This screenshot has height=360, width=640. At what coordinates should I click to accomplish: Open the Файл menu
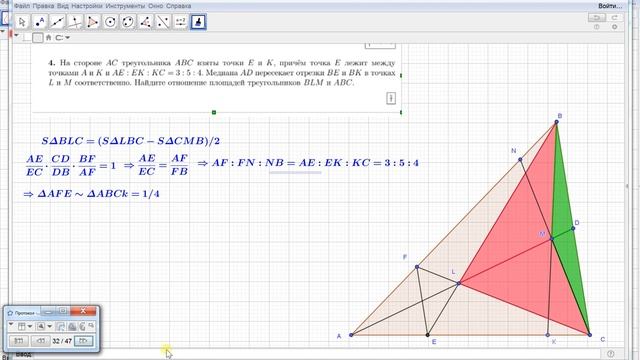coord(22,6)
